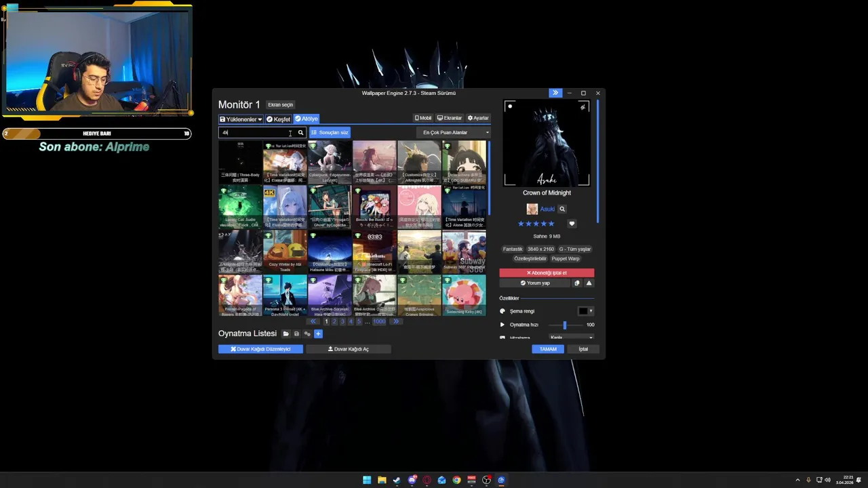Go to first page double-arrow button
868x488 pixels.
coord(313,321)
